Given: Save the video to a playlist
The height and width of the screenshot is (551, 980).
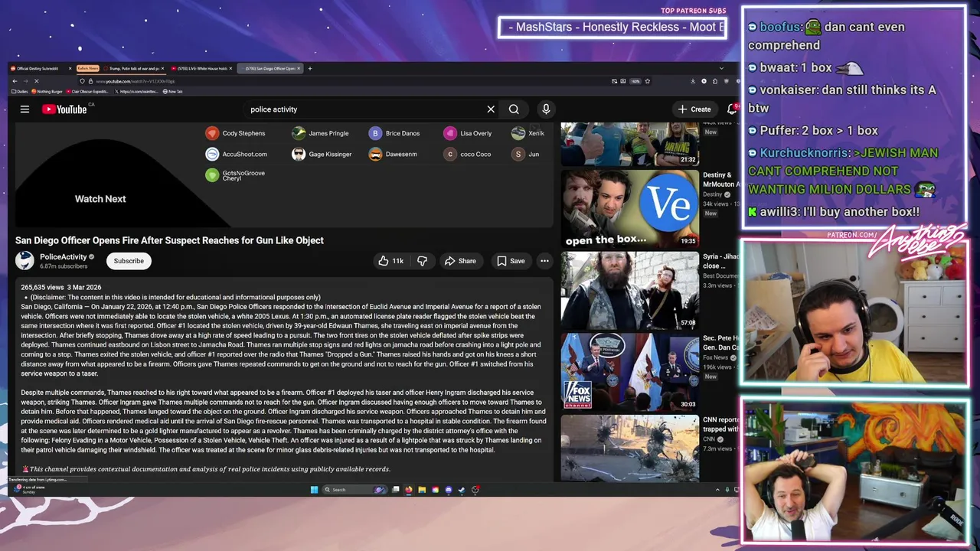Looking at the screenshot, I should coord(511,261).
